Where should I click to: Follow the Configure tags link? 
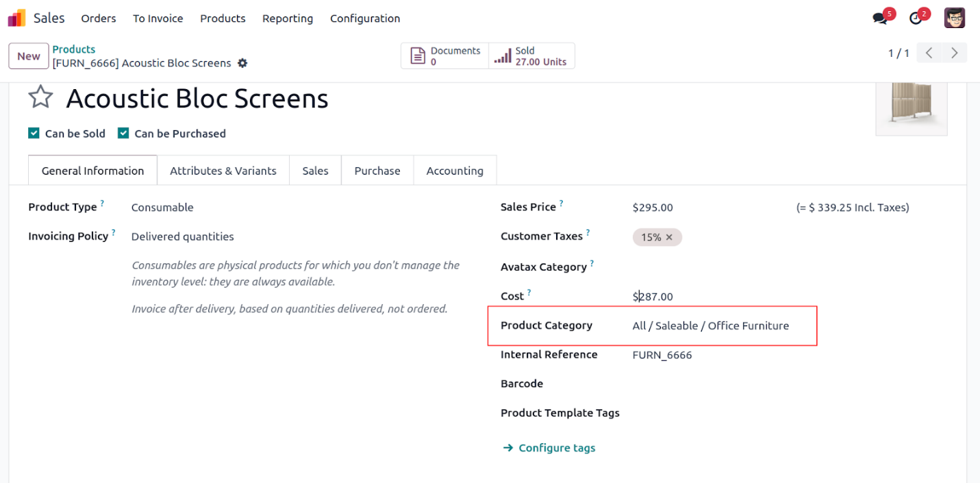[556, 448]
